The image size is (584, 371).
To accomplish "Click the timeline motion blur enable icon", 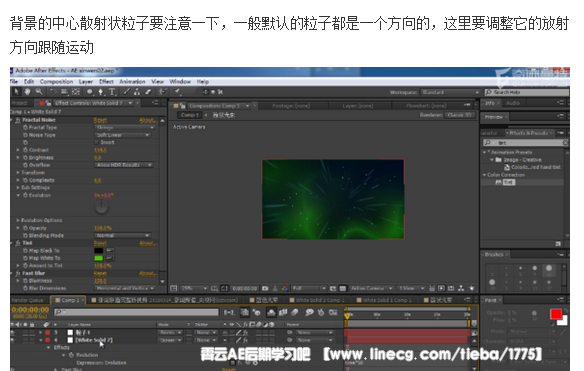I will (x=295, y=313).
